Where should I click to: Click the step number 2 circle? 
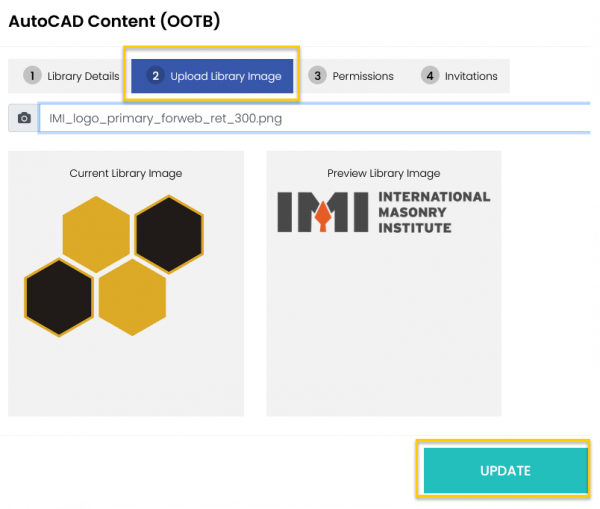tap(155, 75)
